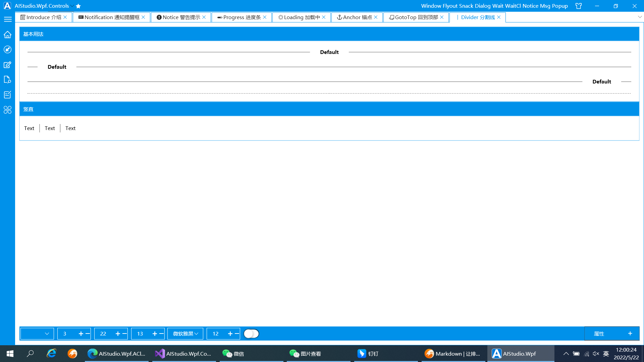Click the muted volume tray icon

pos(596,354)
